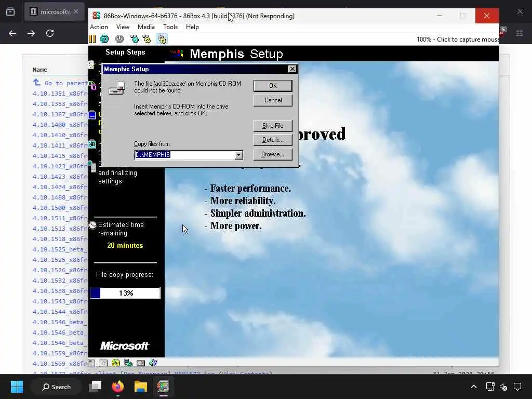Click the floppy drive A status bar icon
The image size is (532, 399).
(92, 363)
